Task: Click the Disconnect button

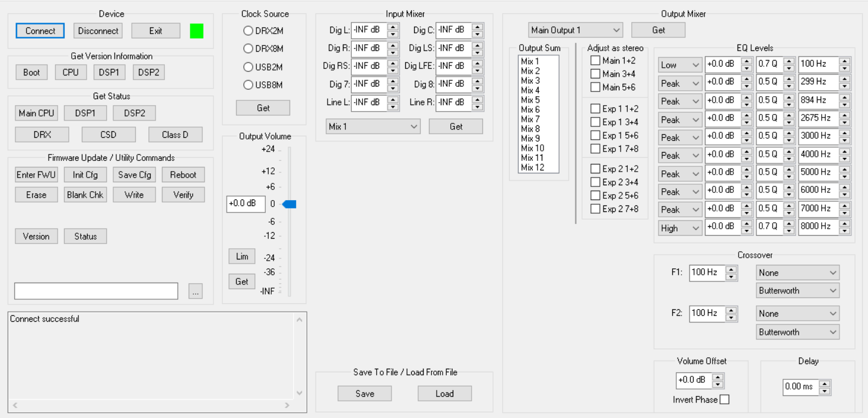Action: tap(97, 30)
